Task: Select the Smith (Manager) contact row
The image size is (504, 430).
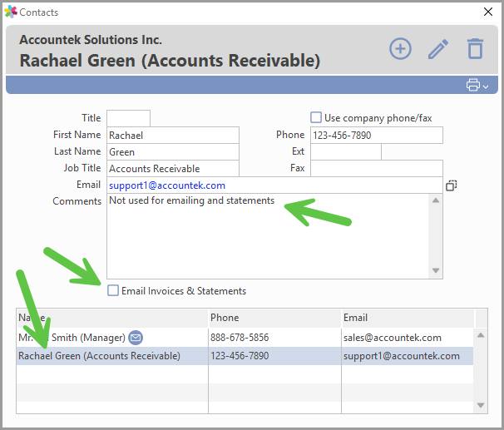Action: (245, 338)
